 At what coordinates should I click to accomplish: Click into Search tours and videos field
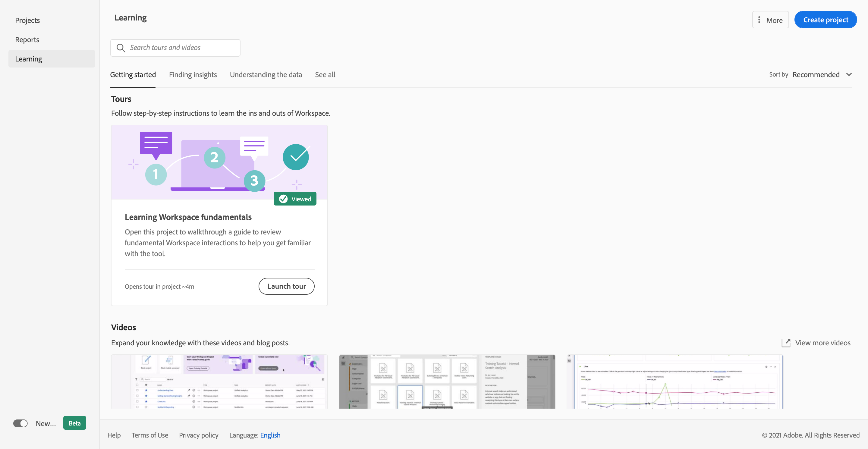(x=182, y=48)
